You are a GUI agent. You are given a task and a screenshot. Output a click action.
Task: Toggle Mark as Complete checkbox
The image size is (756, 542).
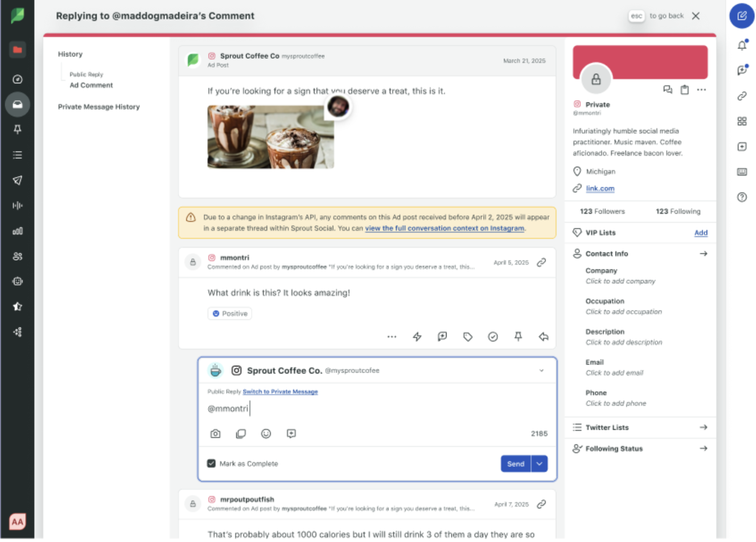[x=211, y=463]
